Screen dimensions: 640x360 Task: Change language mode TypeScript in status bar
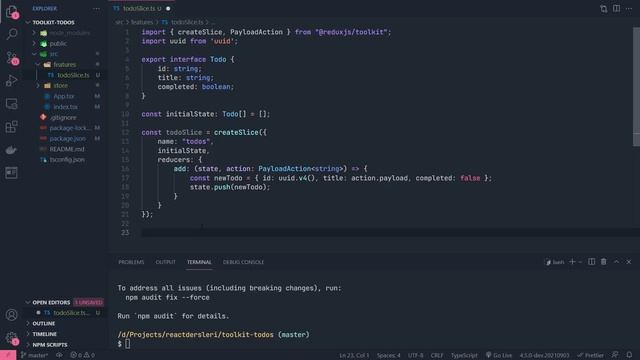click(x=464, y=355)
